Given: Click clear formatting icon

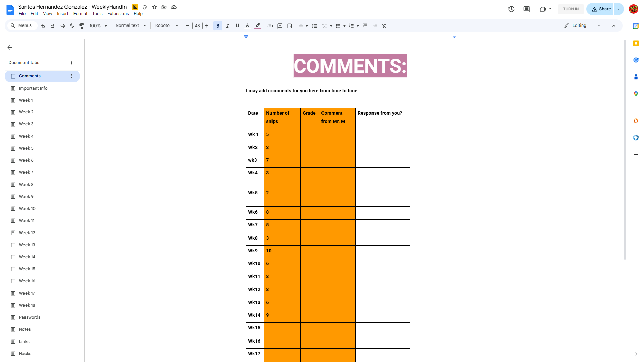Looking at the screenshot, I should [384, 26].
